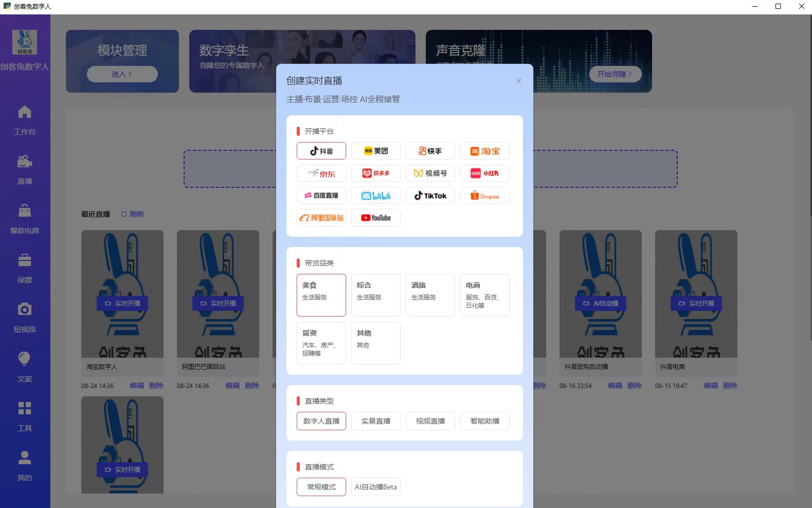Select the JD (京东) platform
This screenshot has width=812, height=508.
tap(321, 173)
